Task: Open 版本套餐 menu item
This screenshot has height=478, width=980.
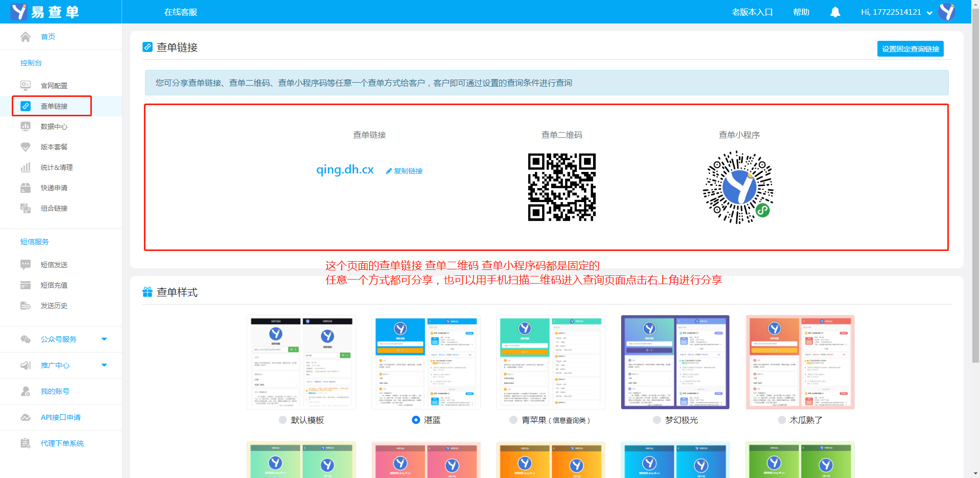Action: pyautogui.click(x=54, y=147)
